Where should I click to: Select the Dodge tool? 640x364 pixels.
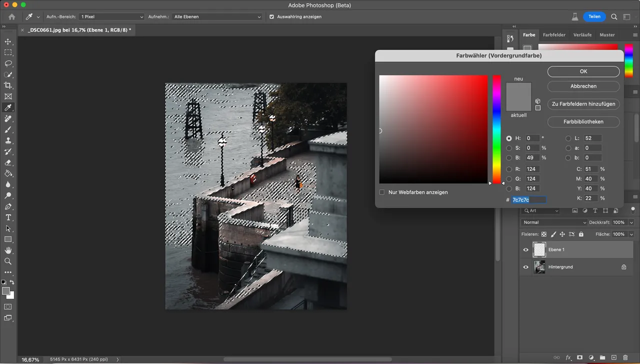click(8, 195)
